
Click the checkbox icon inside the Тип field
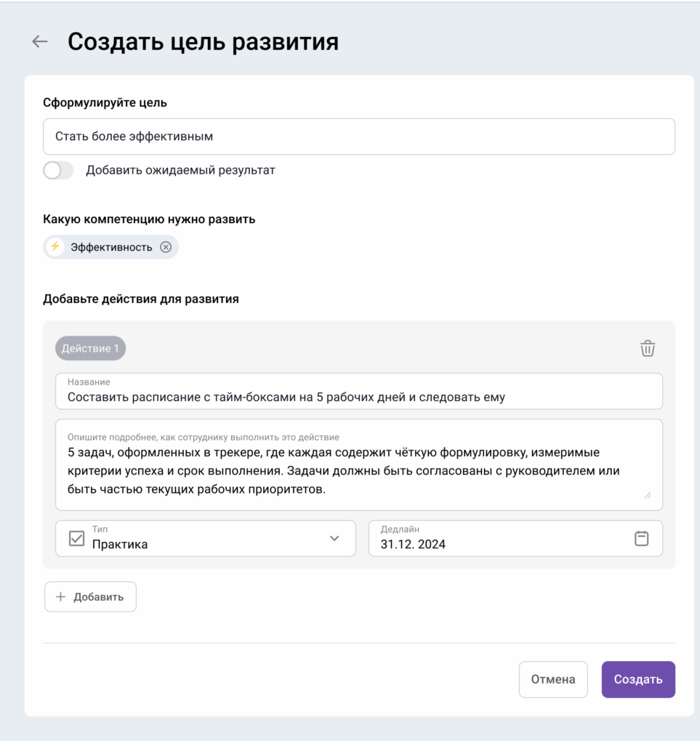(77, 538)
